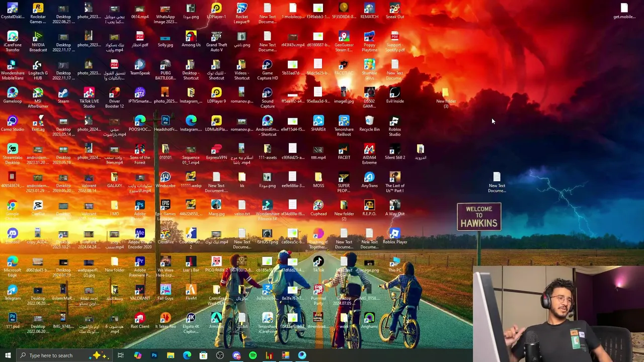Select the Evil Inside desktop icon
This screenshot has width=644, height=362.
click(x=395, y=95)
